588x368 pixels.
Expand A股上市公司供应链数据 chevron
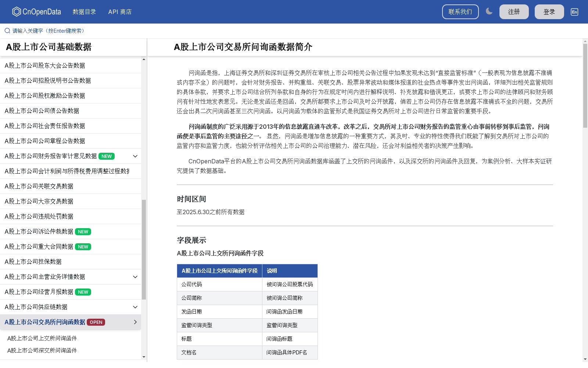tap(135, 307)
